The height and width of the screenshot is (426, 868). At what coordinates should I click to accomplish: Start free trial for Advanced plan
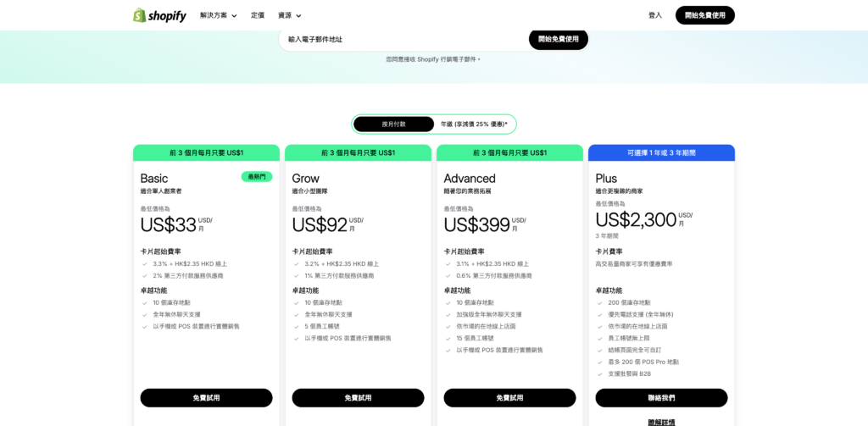509,398
